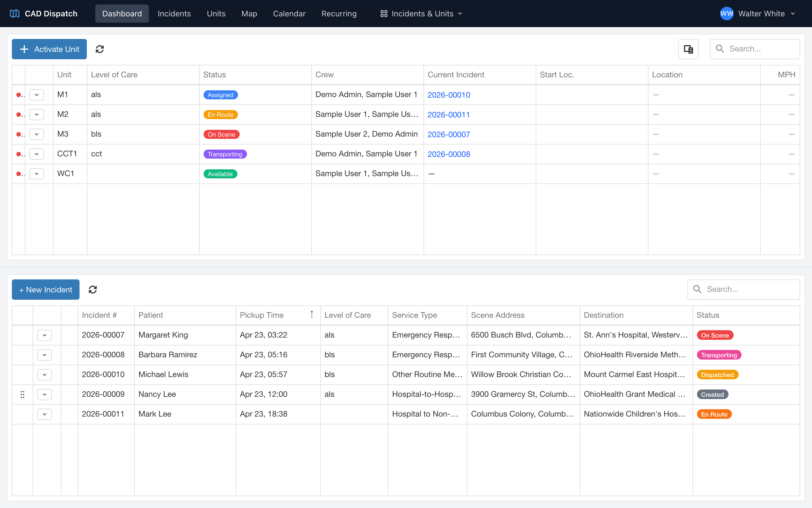Screen dimensions: 812x508
Task: Click patient name Barbara Ramirez
Action: pyautogui.click(x=168, y=355)
